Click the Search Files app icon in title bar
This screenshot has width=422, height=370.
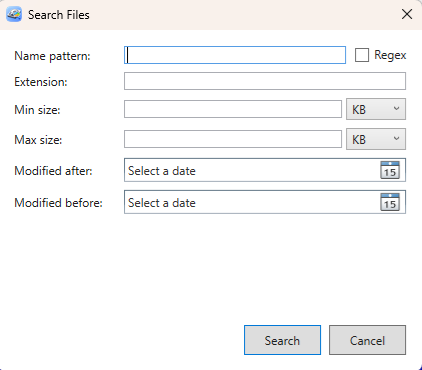[x=14, y=14]
